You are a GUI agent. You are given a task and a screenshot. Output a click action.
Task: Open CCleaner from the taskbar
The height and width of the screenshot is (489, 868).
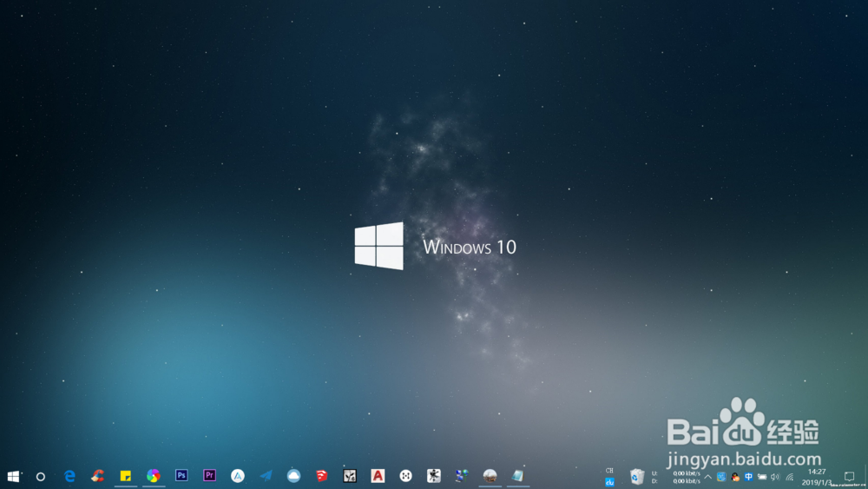coord(98,476)
